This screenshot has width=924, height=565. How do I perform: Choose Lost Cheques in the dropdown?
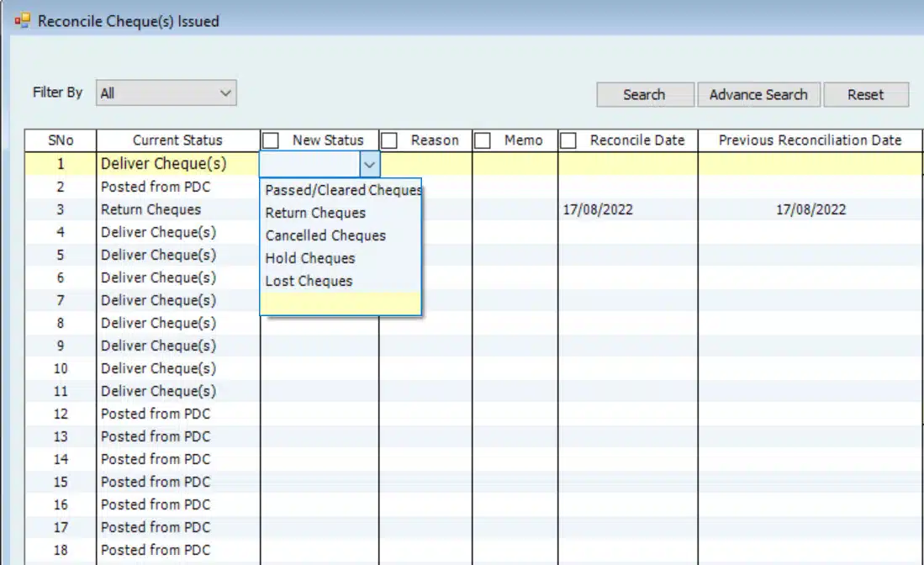coord(309,281)
